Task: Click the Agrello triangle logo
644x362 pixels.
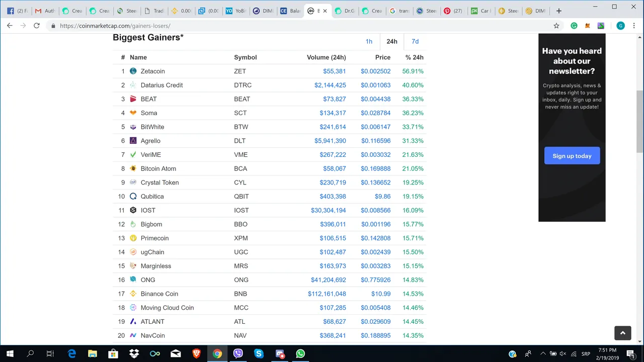Action: (133, 141)
